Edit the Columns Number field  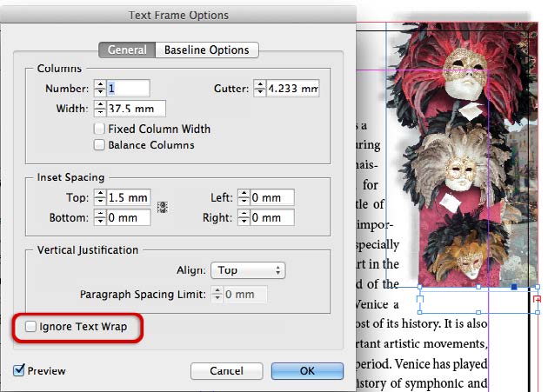(x=128, y=88)
